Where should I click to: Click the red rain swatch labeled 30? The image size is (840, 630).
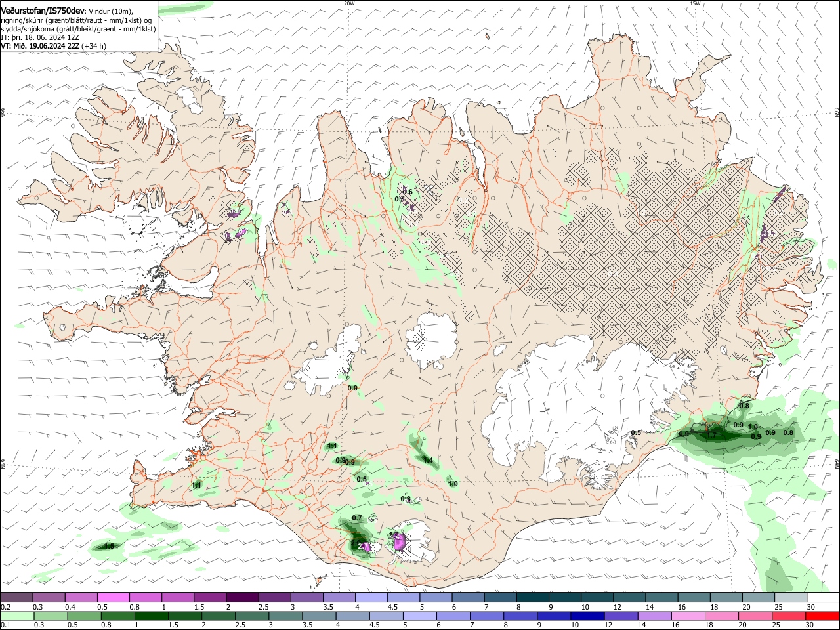pos(823,616)
